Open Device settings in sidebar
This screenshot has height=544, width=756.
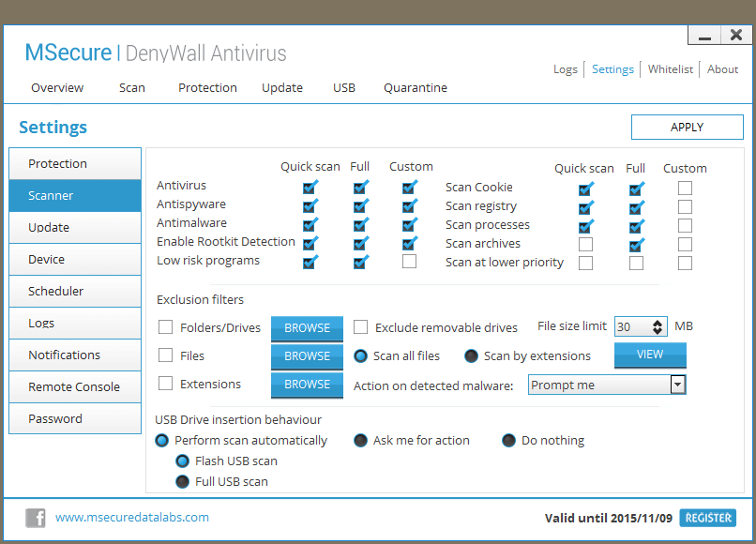click(75, 260)
